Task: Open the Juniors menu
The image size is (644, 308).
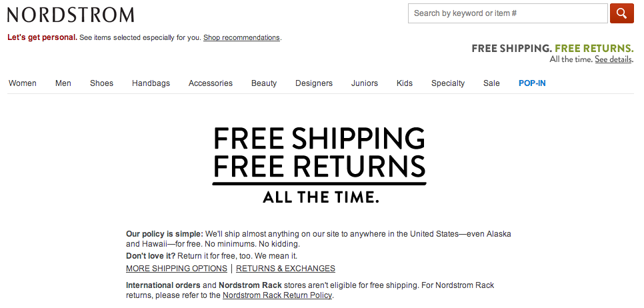Action: [x=364, y=83]
